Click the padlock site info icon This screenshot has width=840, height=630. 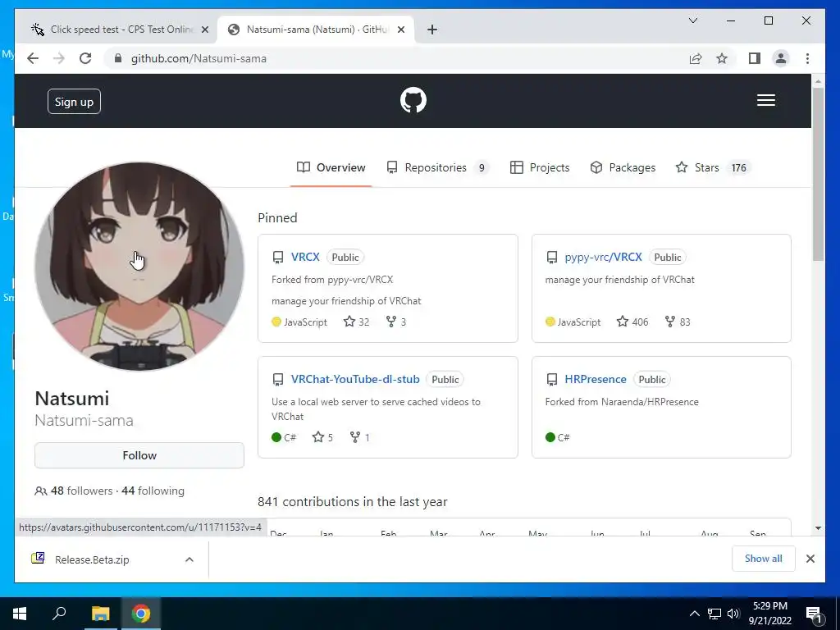coord(118,58)
